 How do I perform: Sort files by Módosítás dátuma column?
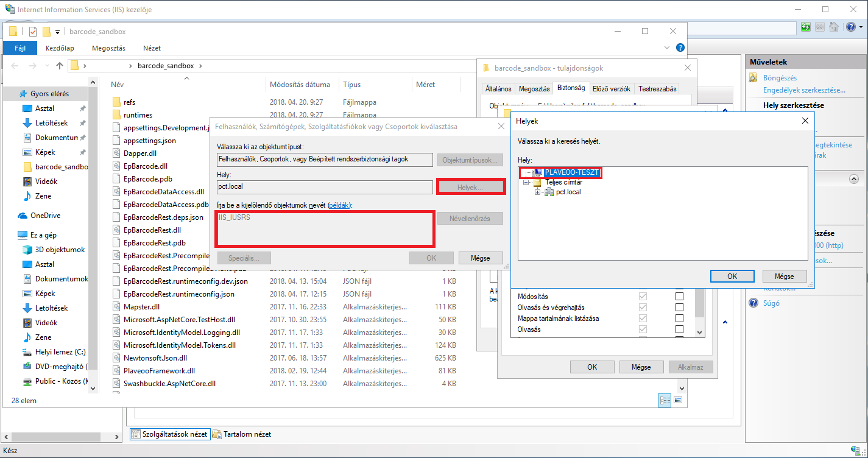click(300, 85)
